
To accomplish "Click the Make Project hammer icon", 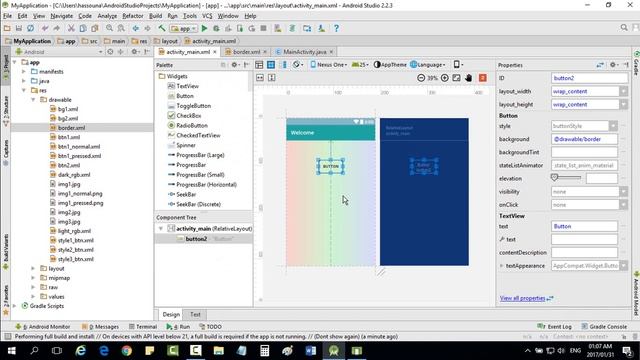I will point(162,29).
